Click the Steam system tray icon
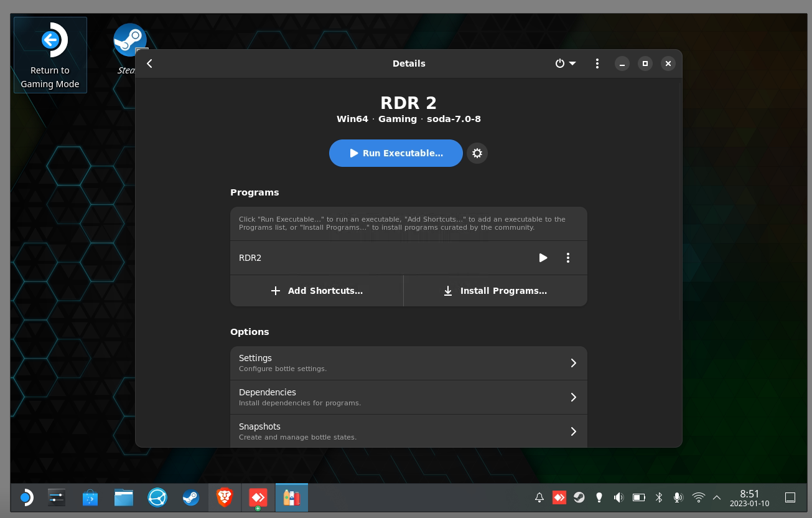812x518 pixels. coord(579,497)
